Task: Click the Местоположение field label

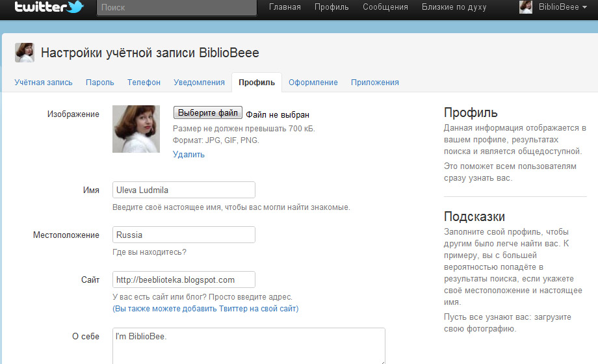Action: point(66,235)
